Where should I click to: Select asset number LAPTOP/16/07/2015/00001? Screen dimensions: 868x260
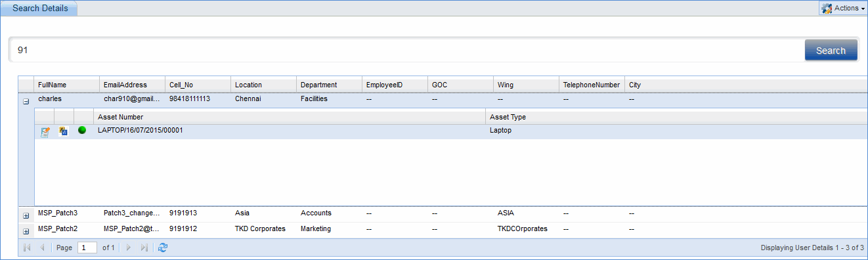tap(140, 131)
